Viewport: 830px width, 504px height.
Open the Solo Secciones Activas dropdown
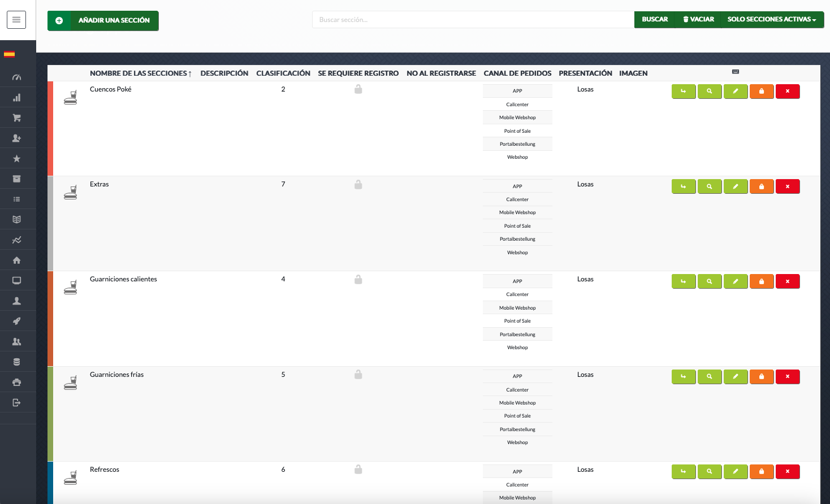pos(772,19)
